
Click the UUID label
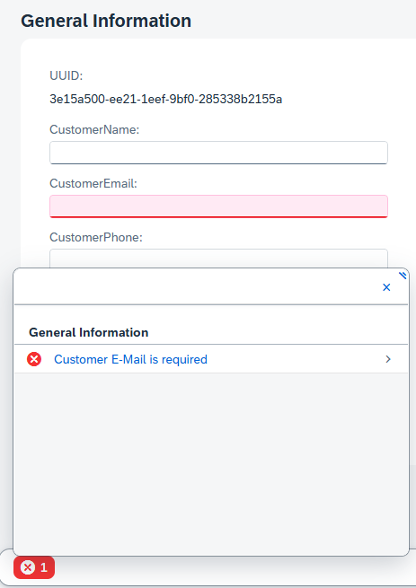point(66,76)
